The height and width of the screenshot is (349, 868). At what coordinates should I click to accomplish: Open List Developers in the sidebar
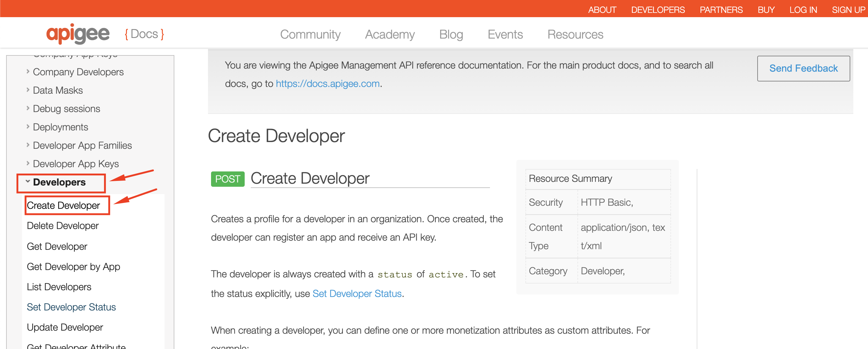click(x=59, y=287)
